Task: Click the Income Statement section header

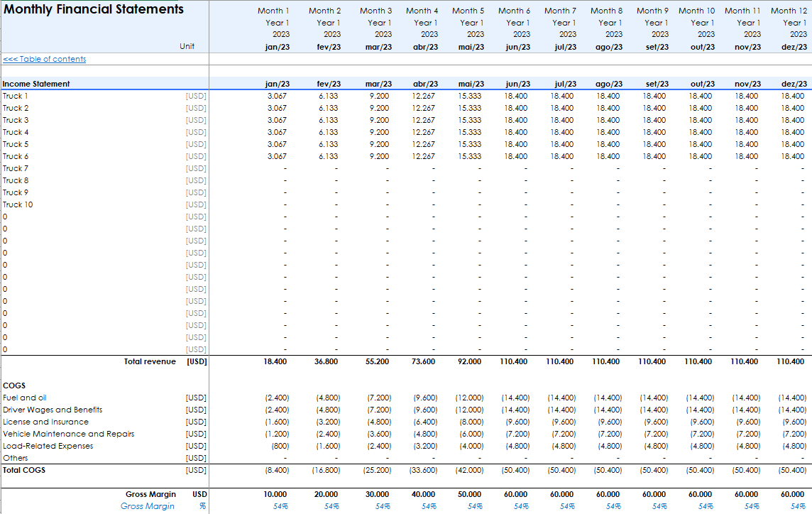Action: (x=36, y=84)
